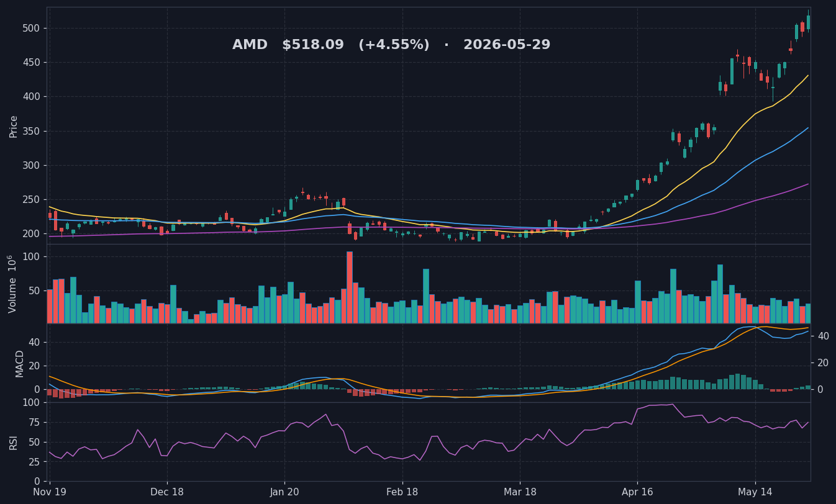Click the 'MACD' axis label
The height and width of the screenshot is (504, 836).
(x=20, y=363)
